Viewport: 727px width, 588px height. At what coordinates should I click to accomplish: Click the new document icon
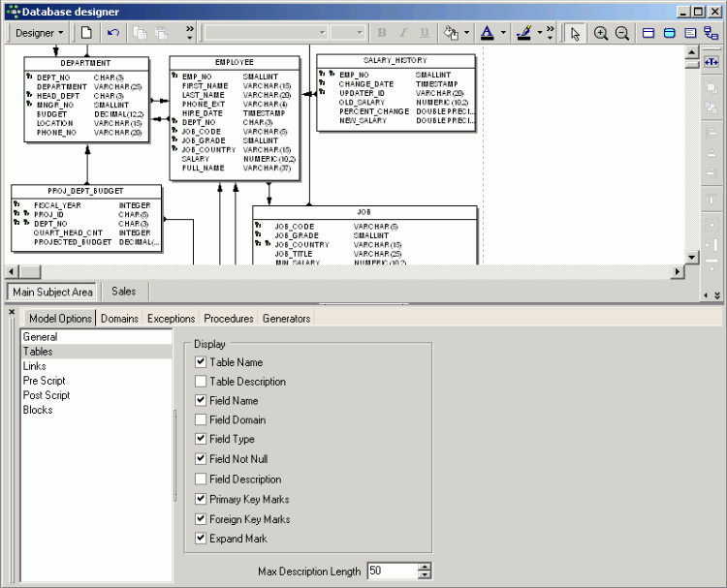[86, 33]
